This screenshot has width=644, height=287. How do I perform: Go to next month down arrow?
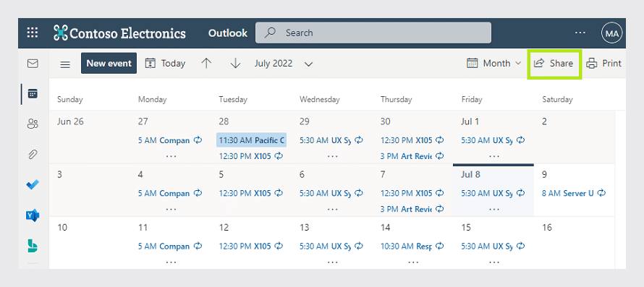click(235, 63)
